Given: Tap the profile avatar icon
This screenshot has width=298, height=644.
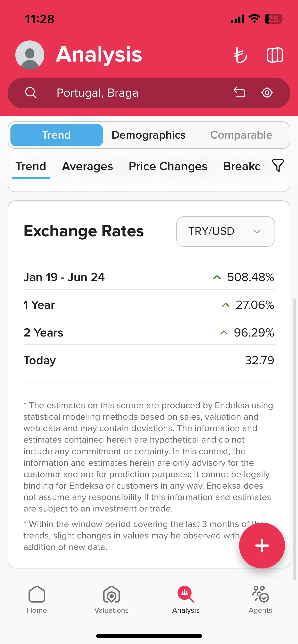Looking at the screenshot, I should point(30,55).
